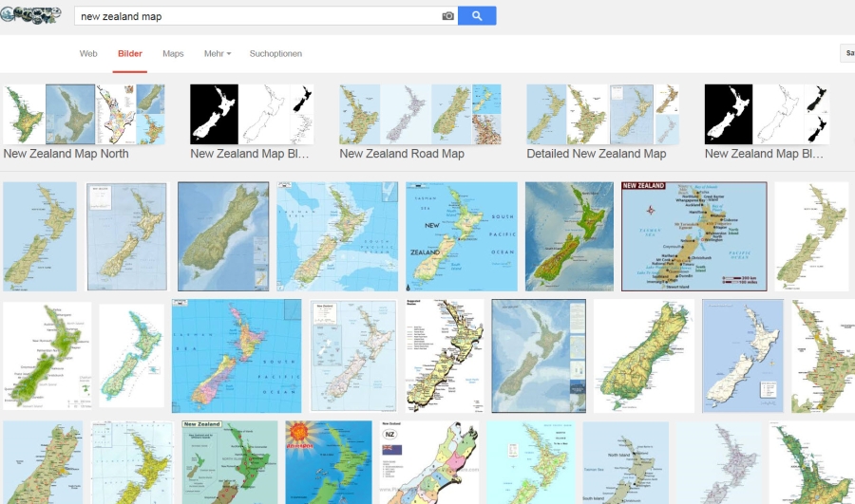This screenshot has height=504, width=855.
Task: Open the map with red NEW ZEALAND header
Action: [694, 236]
